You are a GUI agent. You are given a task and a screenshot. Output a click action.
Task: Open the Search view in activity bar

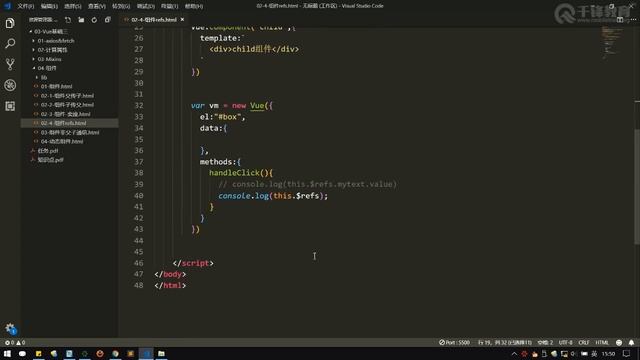tap(10, 43)
